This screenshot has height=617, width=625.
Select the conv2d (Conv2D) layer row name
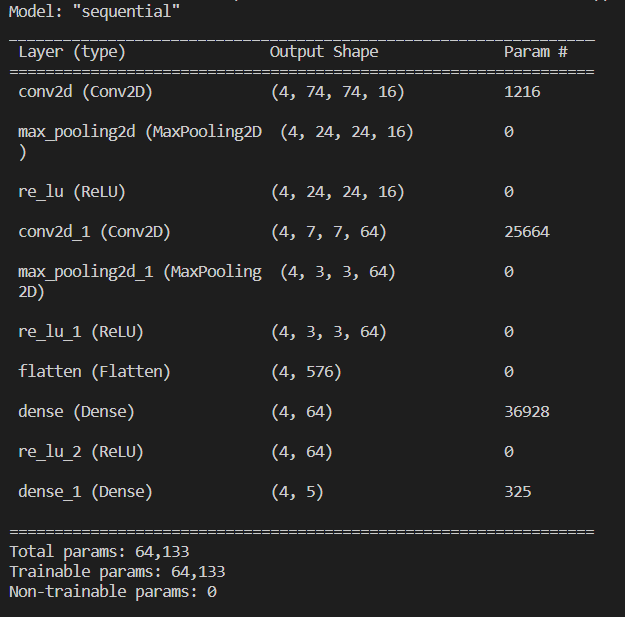[x=86, y=91]
